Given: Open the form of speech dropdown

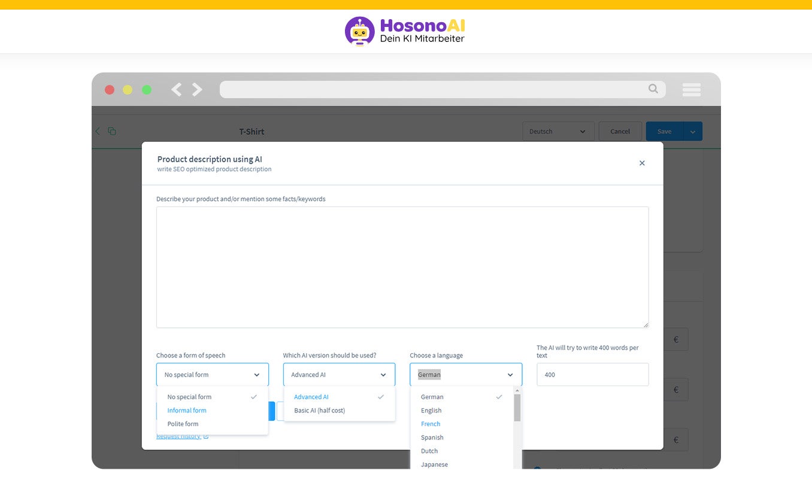Looking at the screenshot, I should pyautogui.click(x=213, y=375).
